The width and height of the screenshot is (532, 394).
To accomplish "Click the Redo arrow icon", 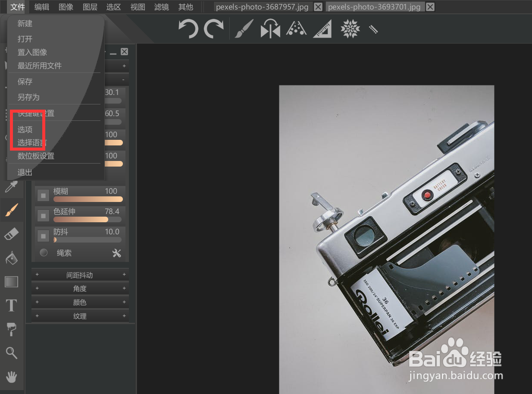I will point(214,29).
